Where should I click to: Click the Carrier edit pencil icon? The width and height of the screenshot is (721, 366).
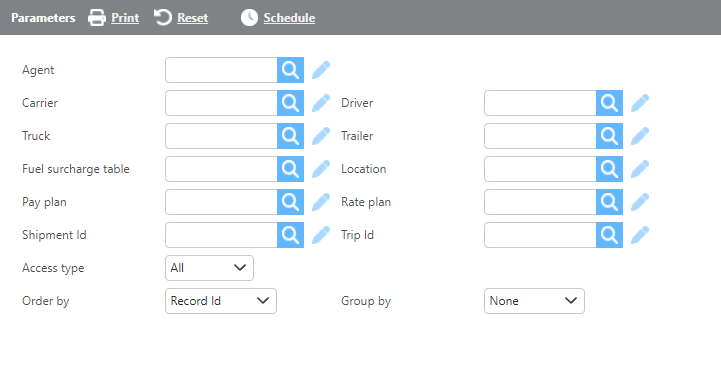tap(320, 103)
